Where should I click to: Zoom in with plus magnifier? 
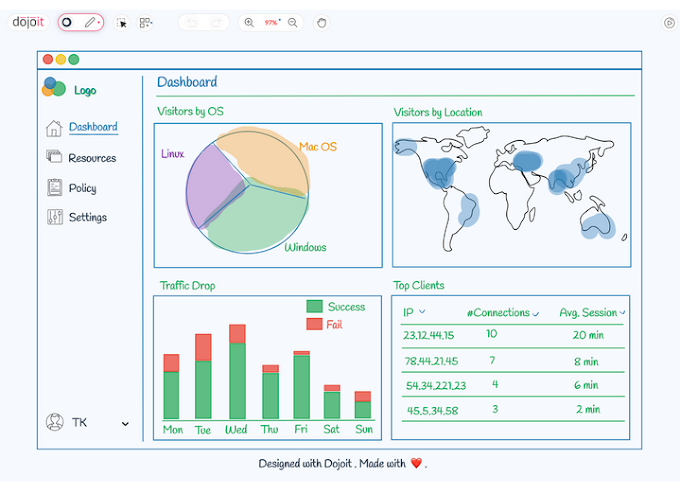249,23
